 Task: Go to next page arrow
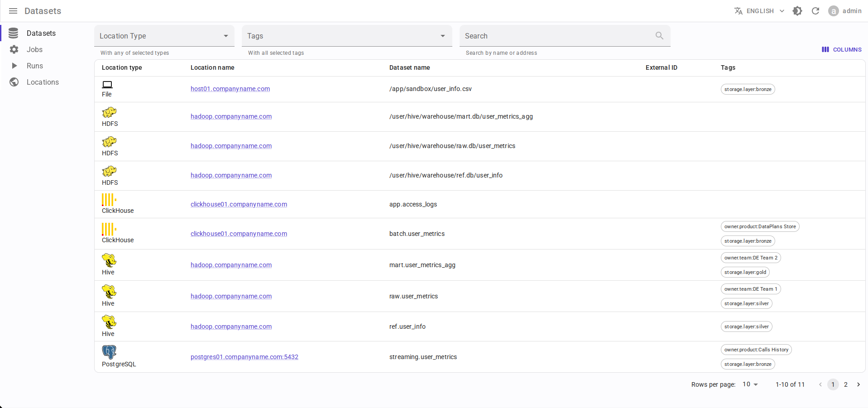[x=858, y=384]
